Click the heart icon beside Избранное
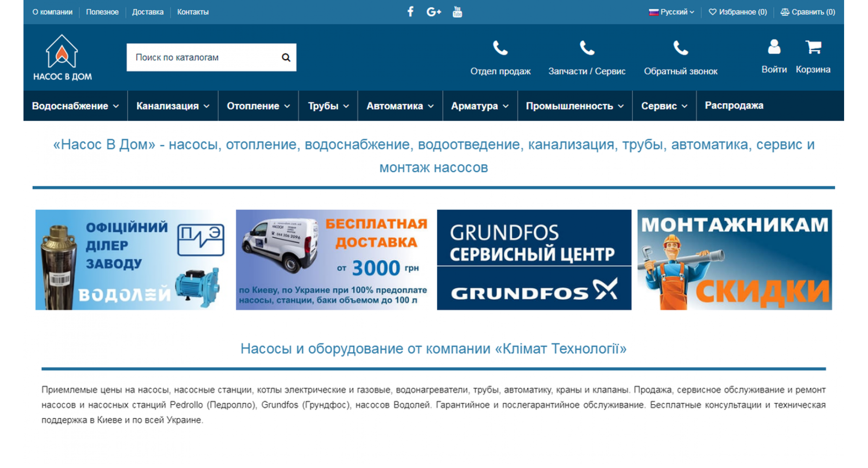Viewport: 868px width, 468px height. pyautogui.click(x=712, y=12)
